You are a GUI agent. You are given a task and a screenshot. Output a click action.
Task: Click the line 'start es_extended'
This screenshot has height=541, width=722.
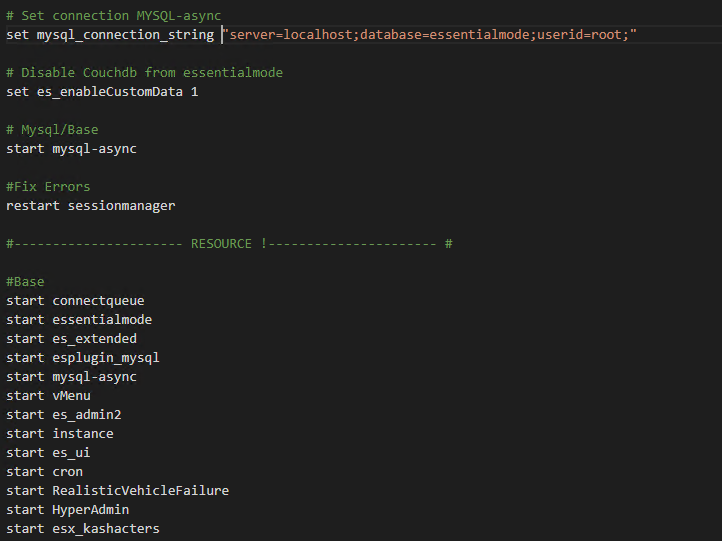pyautogui.click(x=71, y=339)
